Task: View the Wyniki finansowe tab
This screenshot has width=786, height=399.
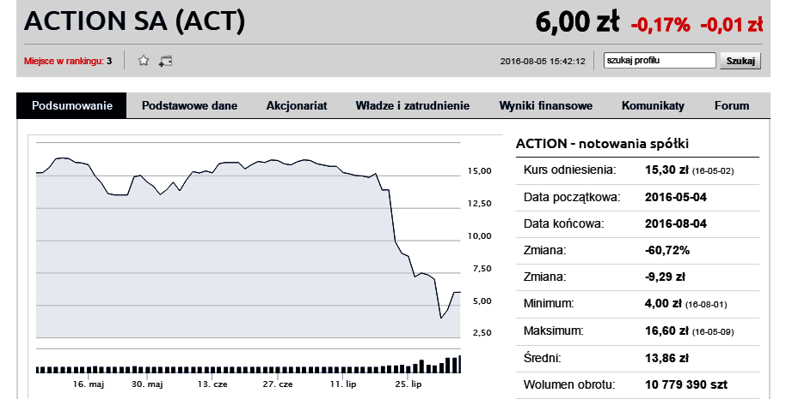Action: [546, 106]
